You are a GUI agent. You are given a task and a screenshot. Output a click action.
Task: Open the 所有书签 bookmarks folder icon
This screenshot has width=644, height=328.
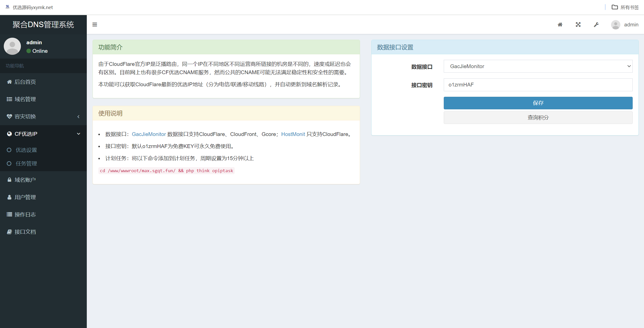(x=615, y=7)
